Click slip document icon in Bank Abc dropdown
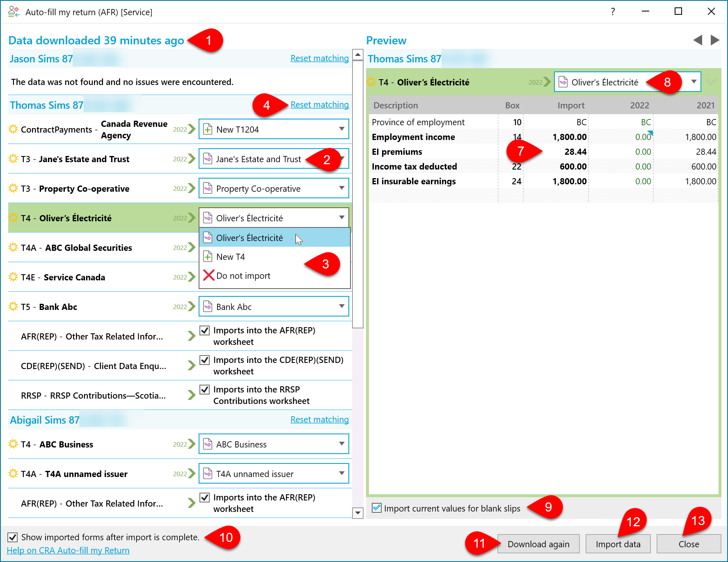 [x=208, y=307]
